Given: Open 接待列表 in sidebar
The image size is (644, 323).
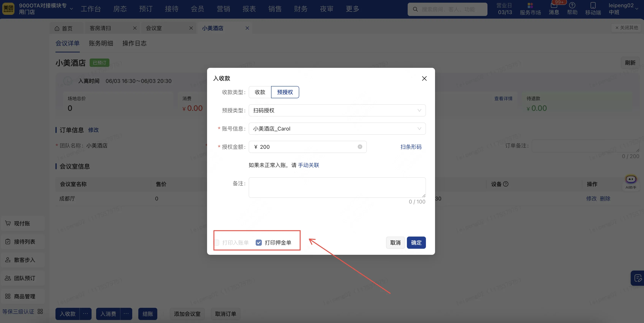Looking at the screenshot, I should 23,242.
